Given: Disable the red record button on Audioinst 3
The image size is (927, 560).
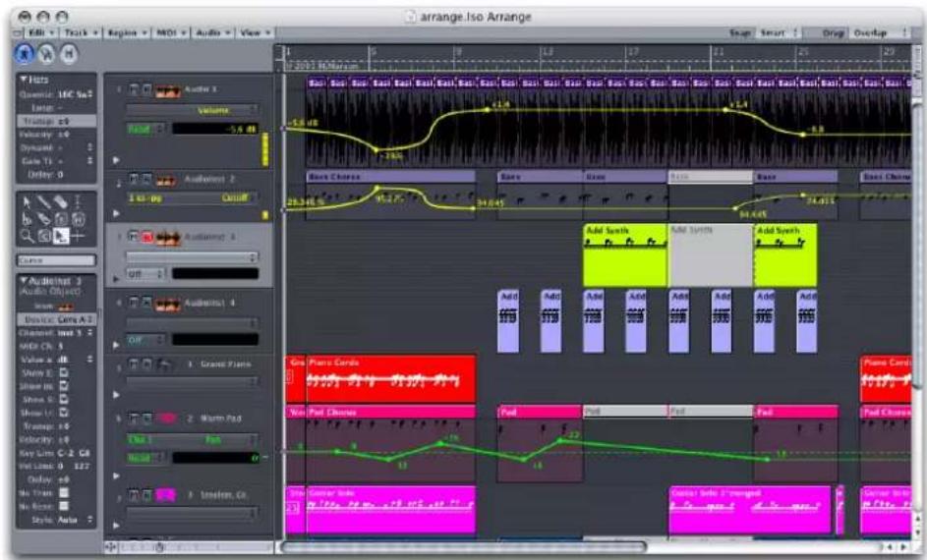Looking at the screenshot, I should [146, 238].
